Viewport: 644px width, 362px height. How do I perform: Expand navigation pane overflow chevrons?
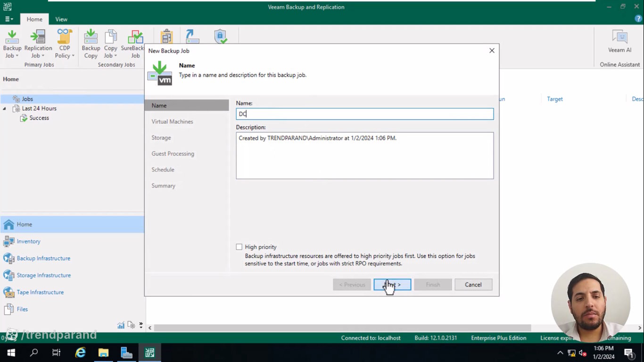(x=140, y=325)
